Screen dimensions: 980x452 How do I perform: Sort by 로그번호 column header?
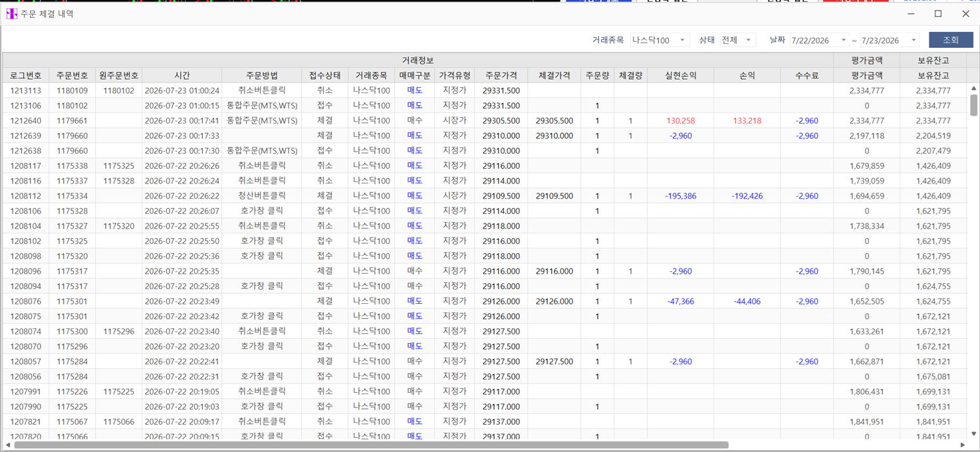[26, 75]
